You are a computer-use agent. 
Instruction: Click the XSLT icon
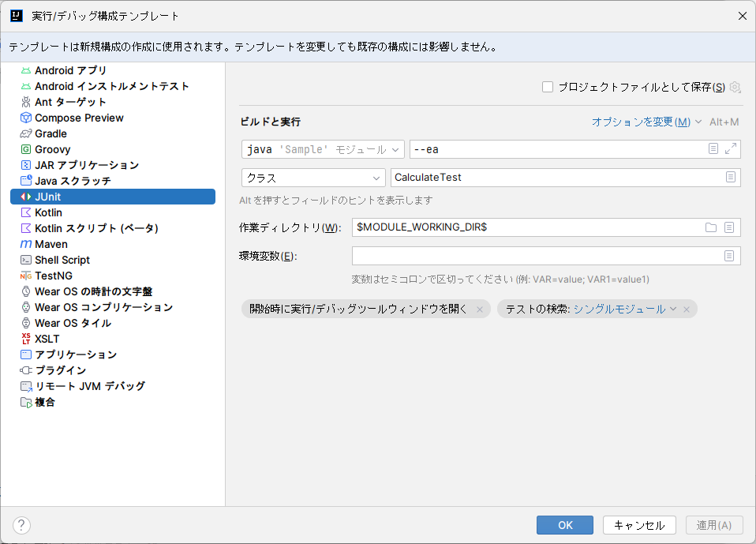click(26, 339)
